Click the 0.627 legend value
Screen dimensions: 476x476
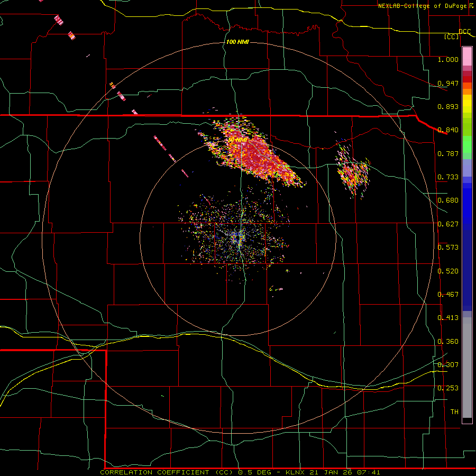[x=448, y=224]
